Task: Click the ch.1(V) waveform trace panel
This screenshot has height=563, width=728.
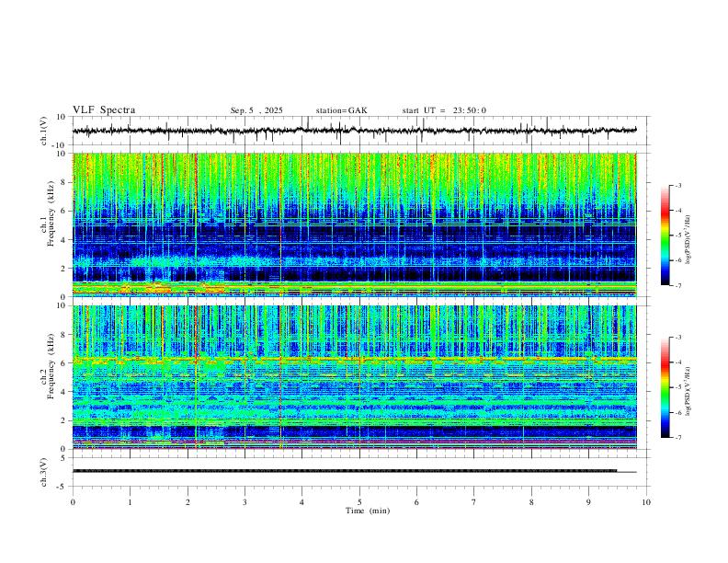Action: coord(360,131)
